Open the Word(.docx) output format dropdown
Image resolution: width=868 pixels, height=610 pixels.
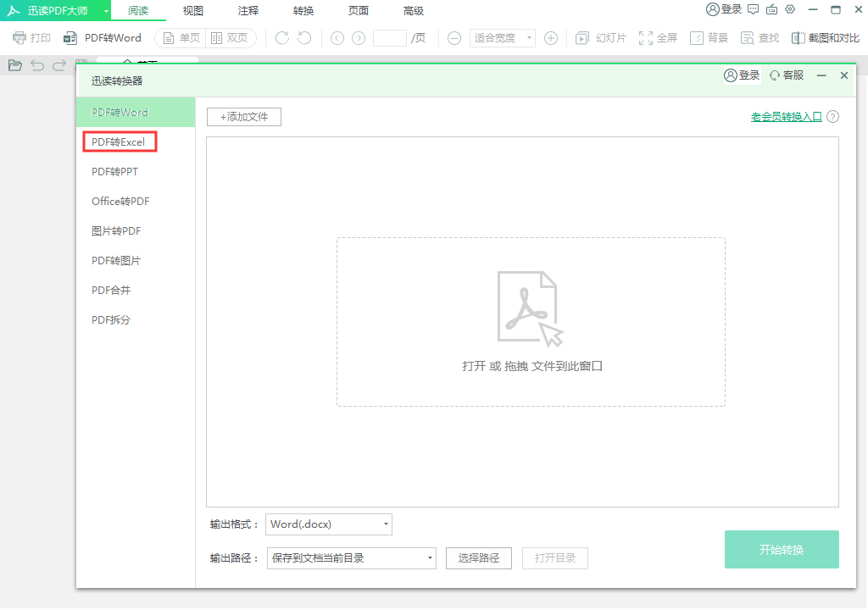tap(328, 524)
